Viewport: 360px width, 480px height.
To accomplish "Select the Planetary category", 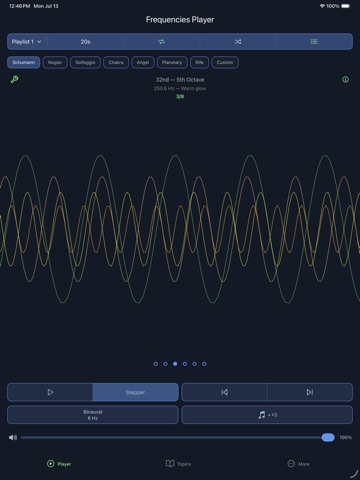I will (x=172, y=62).
